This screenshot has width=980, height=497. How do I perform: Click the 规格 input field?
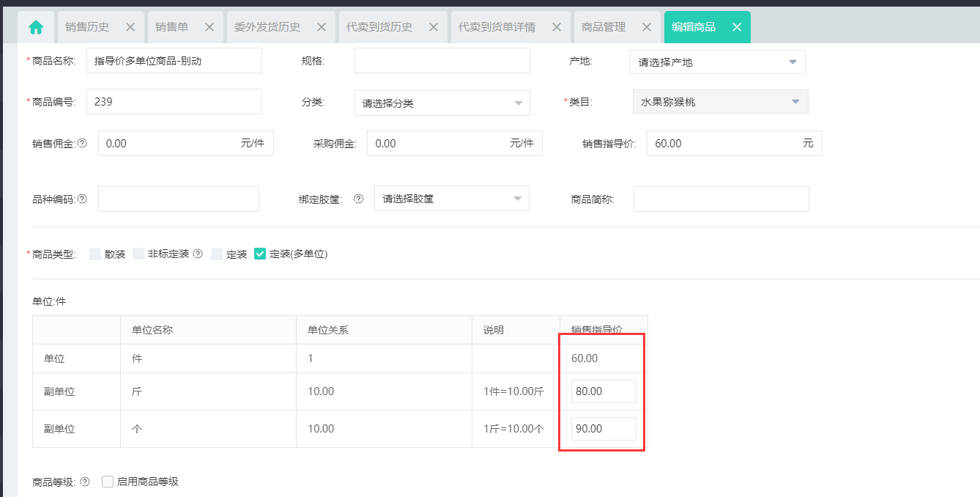point(442,61)
